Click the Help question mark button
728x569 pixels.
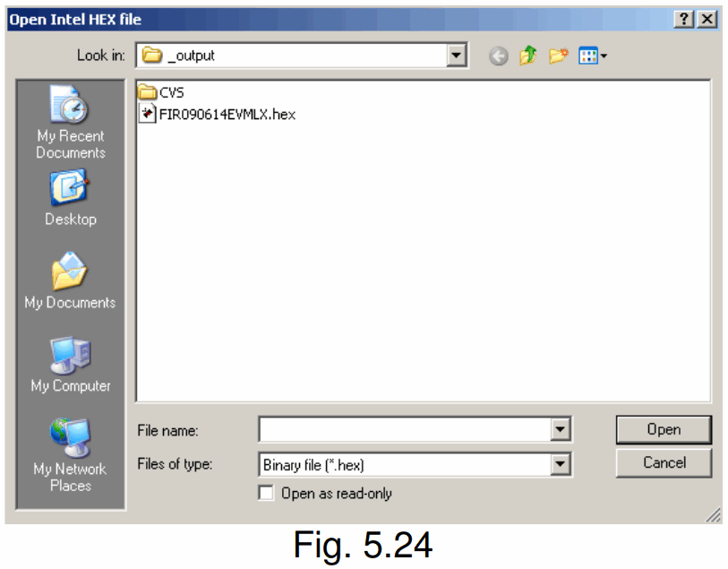684,20
